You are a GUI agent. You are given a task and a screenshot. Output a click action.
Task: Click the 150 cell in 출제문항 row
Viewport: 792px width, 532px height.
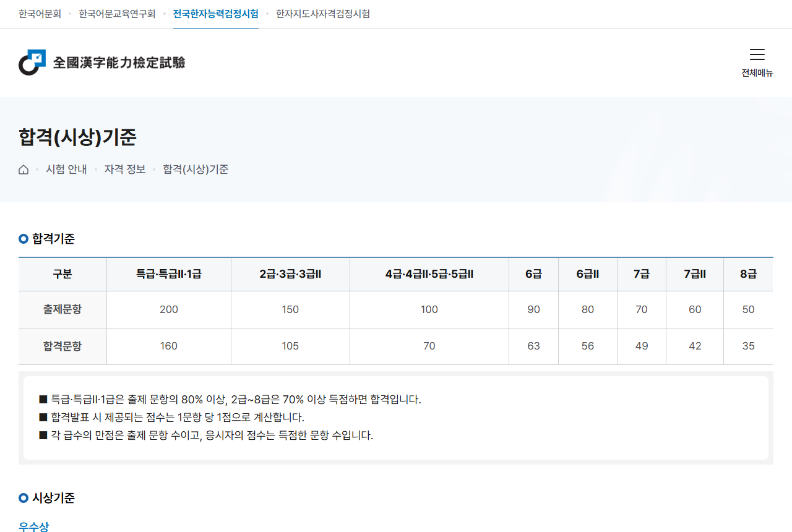coord(290,310)
